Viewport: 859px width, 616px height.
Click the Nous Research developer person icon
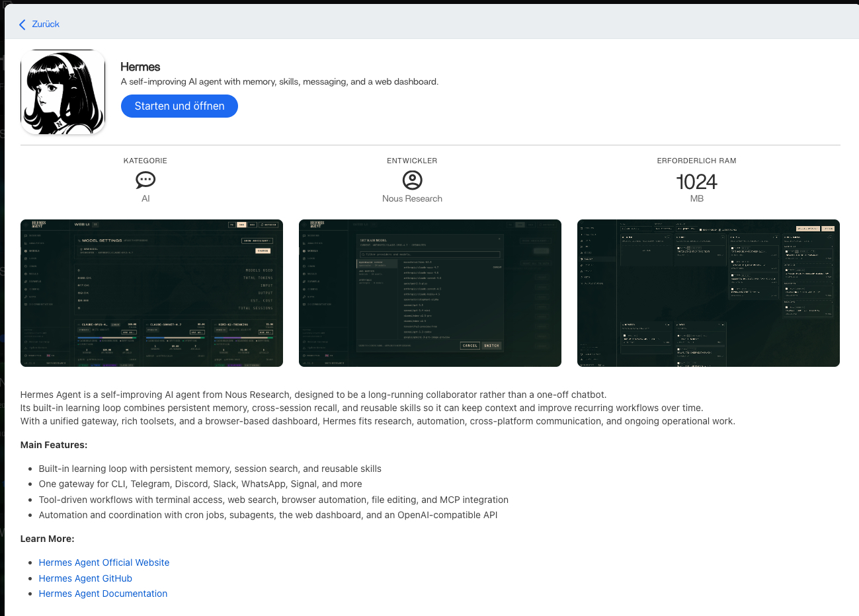pos(412,180)
